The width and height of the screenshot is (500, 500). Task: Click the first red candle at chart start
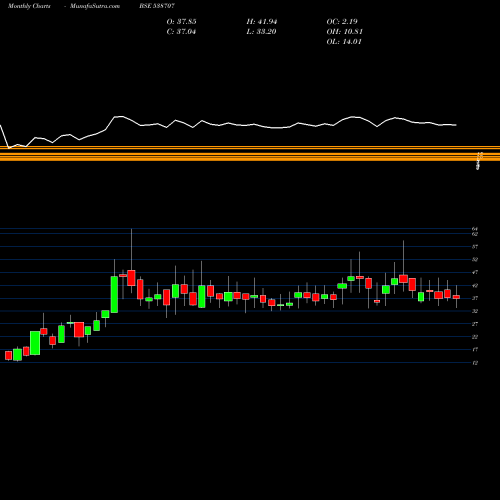(9, 355)
